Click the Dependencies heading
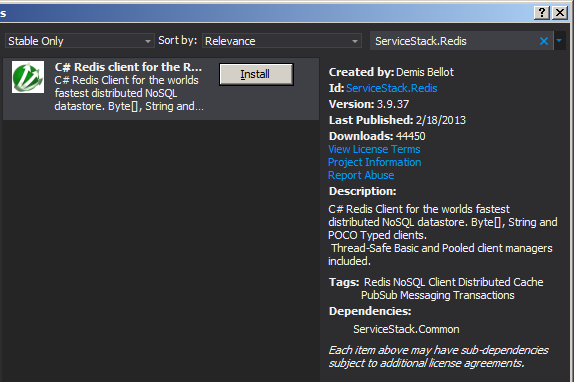This screenshot has width=574, height=382. pyautogui.click(x=370, y=311)
